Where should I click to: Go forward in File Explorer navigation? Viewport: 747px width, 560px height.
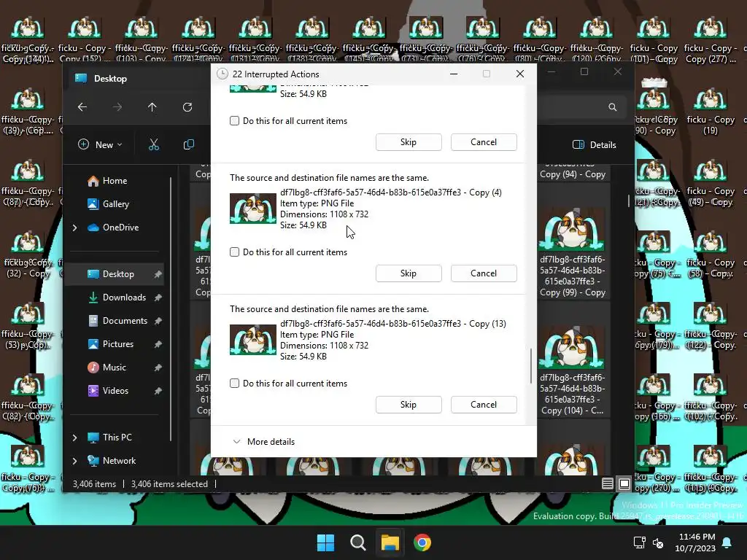coord(117,107)
